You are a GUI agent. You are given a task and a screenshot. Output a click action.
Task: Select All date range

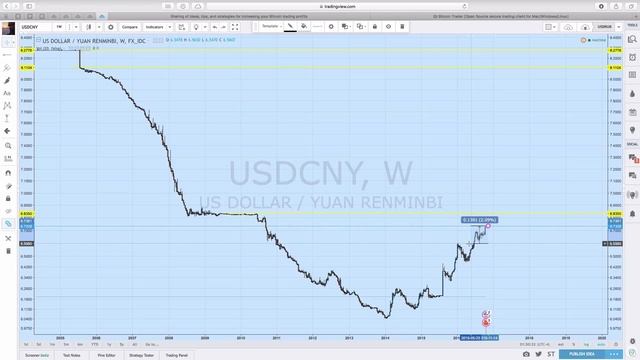pos(135,344)
